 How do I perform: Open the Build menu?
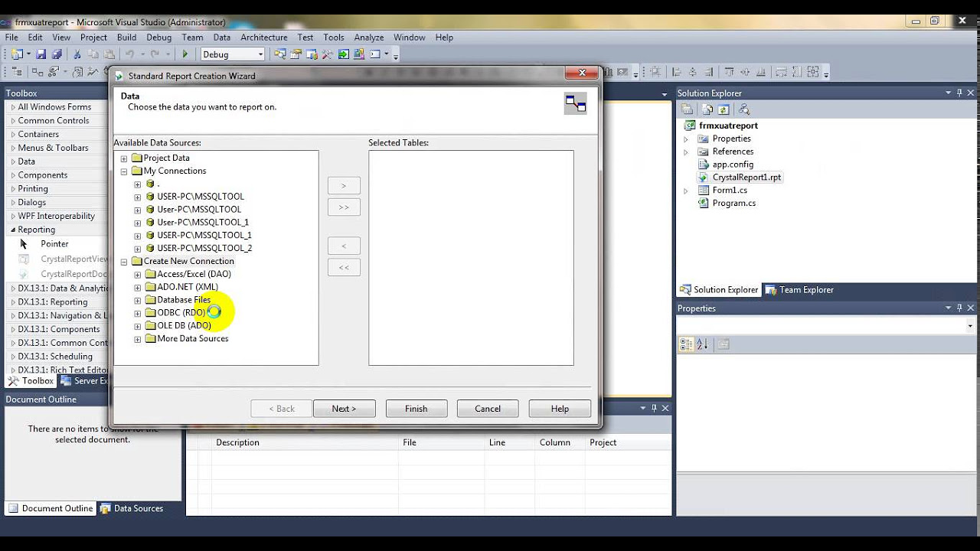126,37
